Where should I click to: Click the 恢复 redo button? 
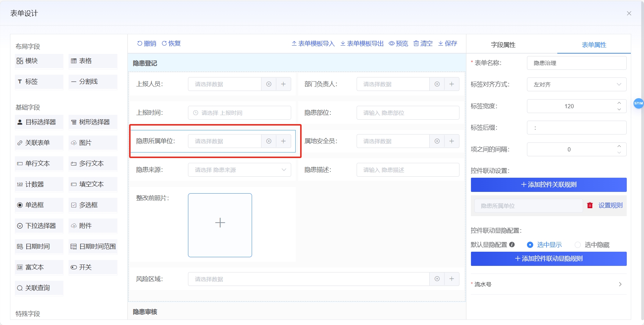tap(171, 43)
